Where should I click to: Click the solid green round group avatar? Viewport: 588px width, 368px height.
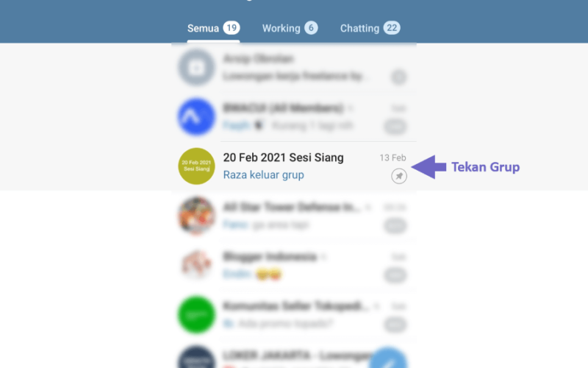point(196,315)
